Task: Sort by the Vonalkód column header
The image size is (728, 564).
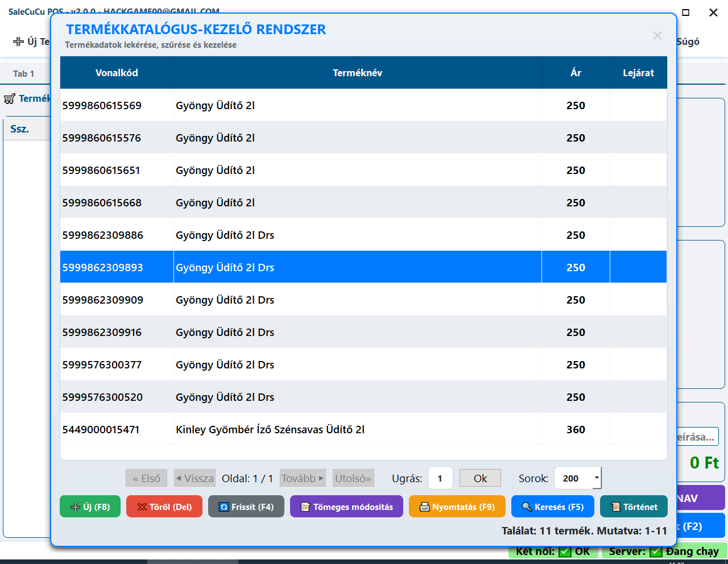Action: (x=117, y=73)
